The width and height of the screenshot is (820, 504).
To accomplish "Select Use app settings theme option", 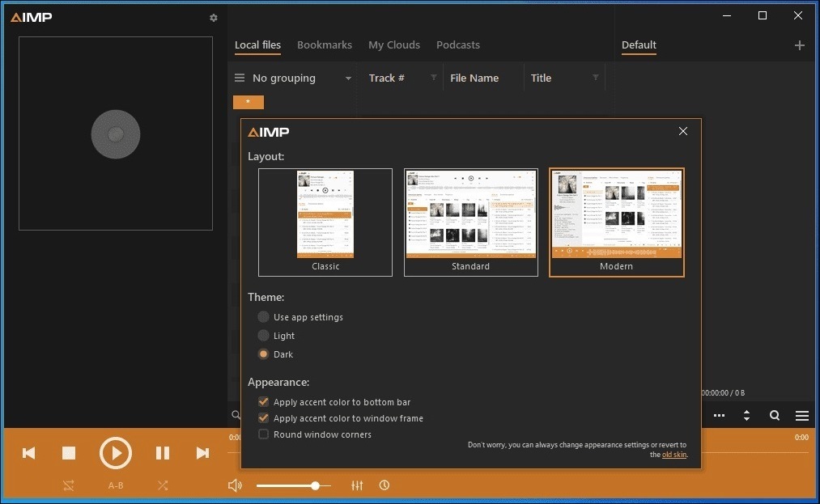I will pyautogui.click(x=263, y=317).
